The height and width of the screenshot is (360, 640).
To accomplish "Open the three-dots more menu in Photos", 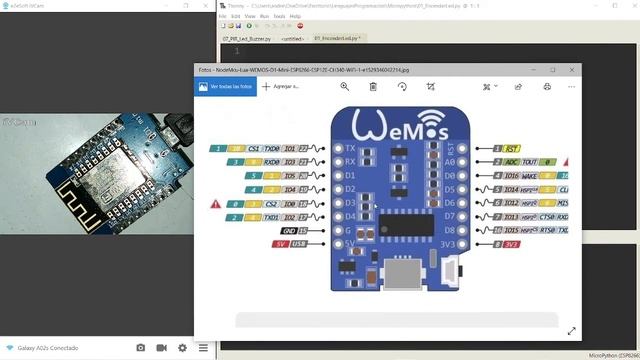I will [x=571, y=87].
